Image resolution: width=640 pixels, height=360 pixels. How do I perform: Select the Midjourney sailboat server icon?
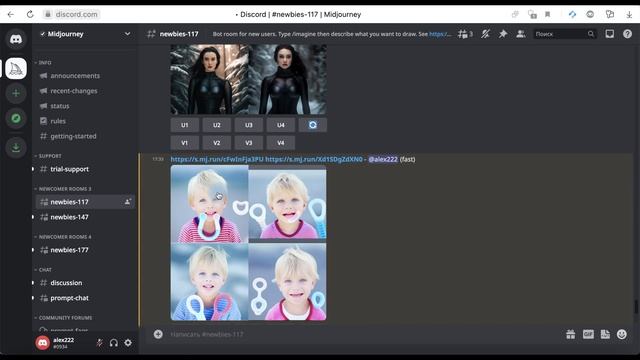point(16,68)
